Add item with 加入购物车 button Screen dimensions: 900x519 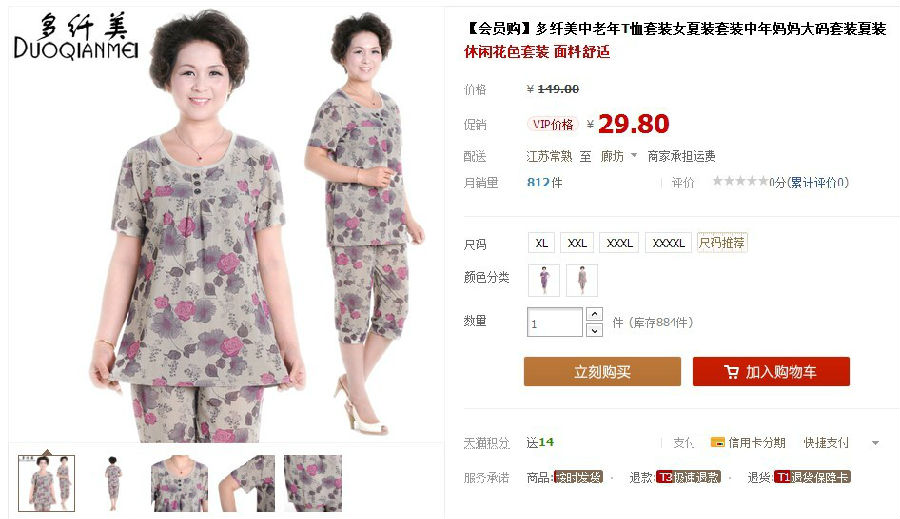(x=771, y=371)
